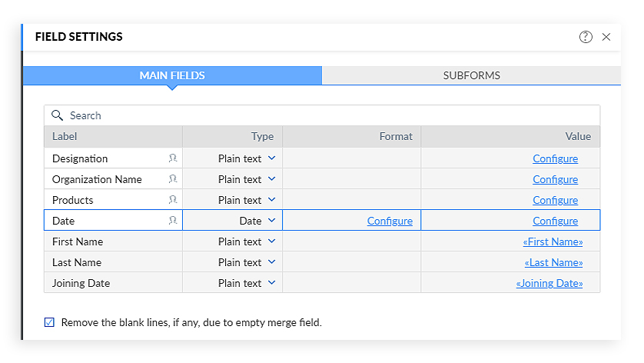This screenshot has height=363, width=644.
Task: Click the «Joining Date» value link
Action: 549,283
